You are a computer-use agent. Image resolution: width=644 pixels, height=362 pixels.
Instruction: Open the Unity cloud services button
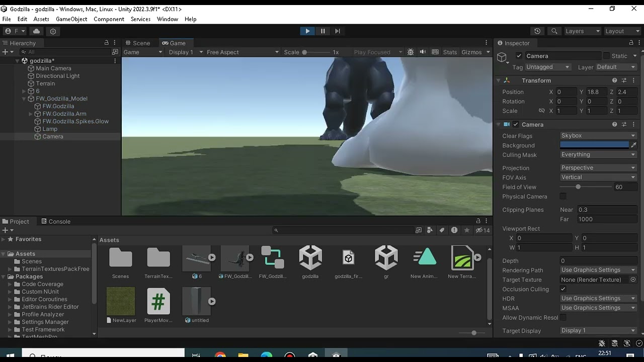36,31
